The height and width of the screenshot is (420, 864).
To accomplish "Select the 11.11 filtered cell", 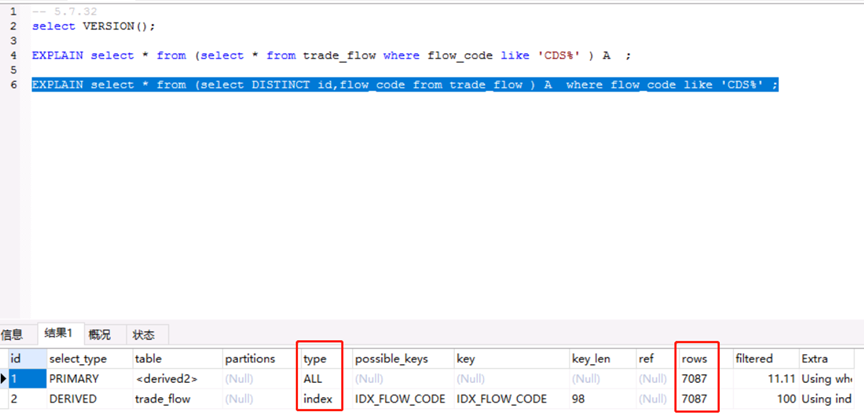I will click(765, 379).
